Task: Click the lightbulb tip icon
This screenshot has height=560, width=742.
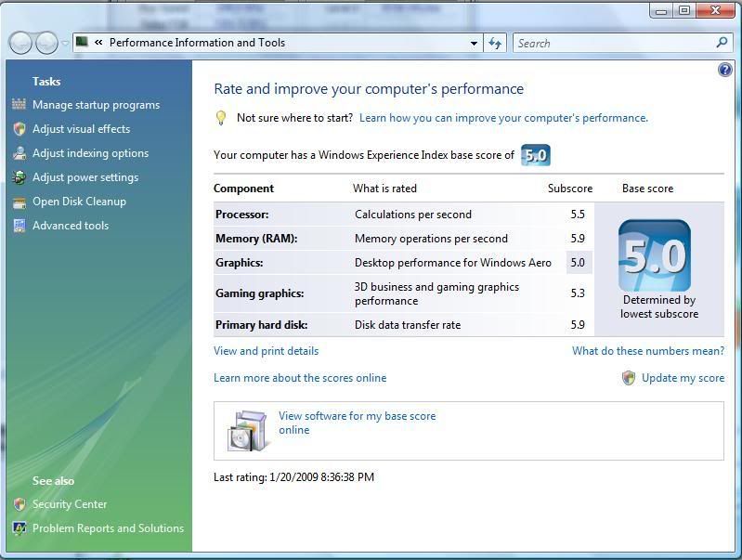Action: click(x=220, y=118)
